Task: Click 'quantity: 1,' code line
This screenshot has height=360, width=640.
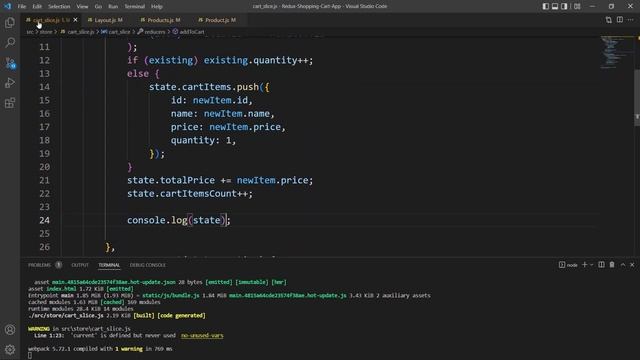Action: coord(203,140)
